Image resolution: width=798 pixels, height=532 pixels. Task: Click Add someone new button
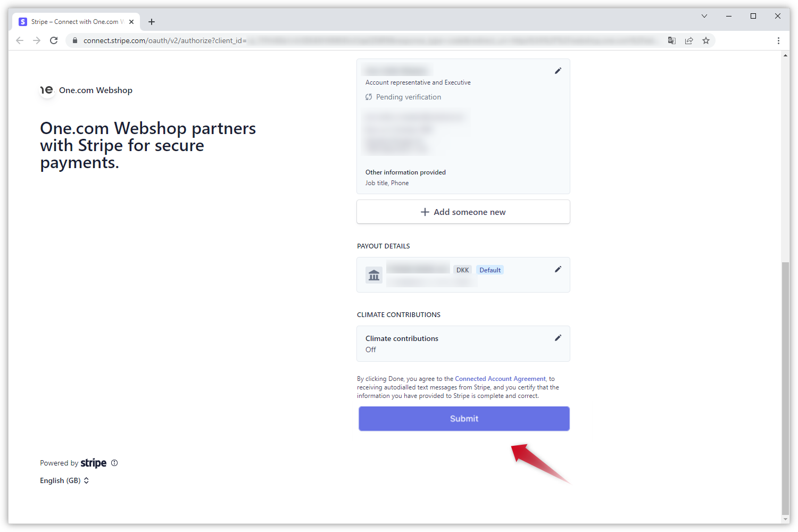463,212
